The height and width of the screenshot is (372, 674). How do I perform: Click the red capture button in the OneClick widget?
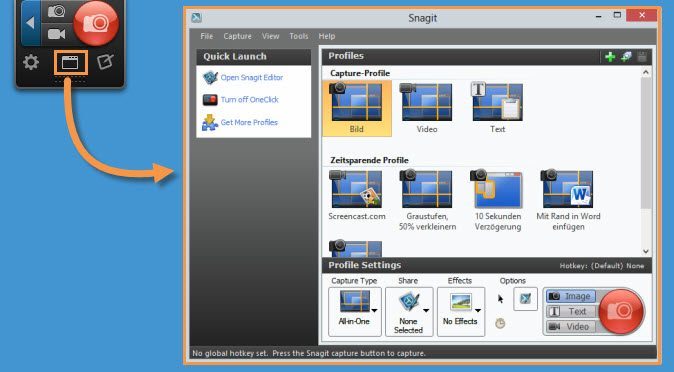[96, 23]
